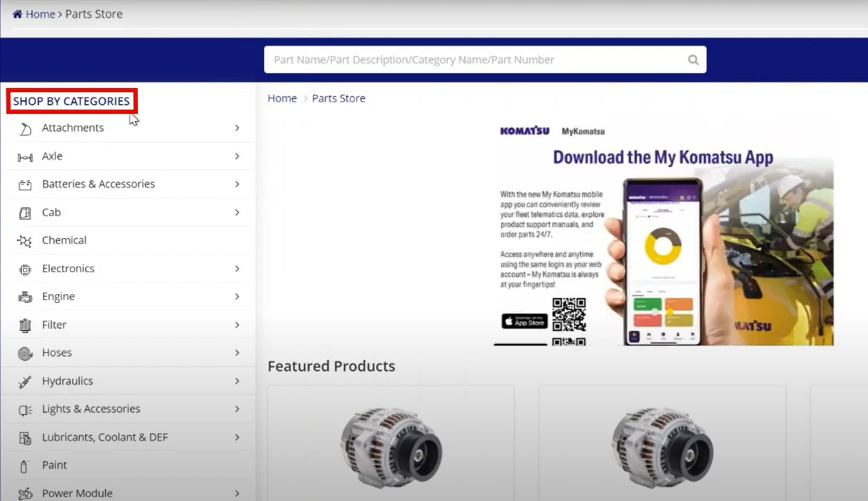Click the QR code in the banner
The image size is (868, 501).
click(569, 314)
